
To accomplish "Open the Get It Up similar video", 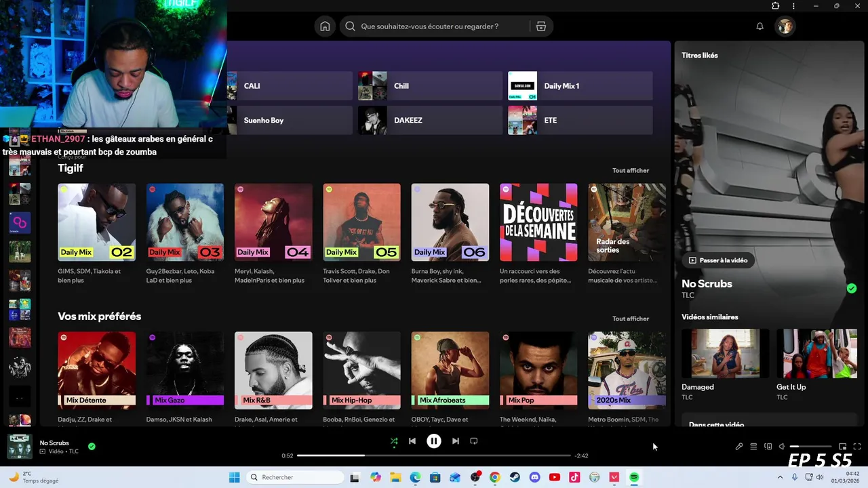I will pyautogui.click(x=817, y=354).
